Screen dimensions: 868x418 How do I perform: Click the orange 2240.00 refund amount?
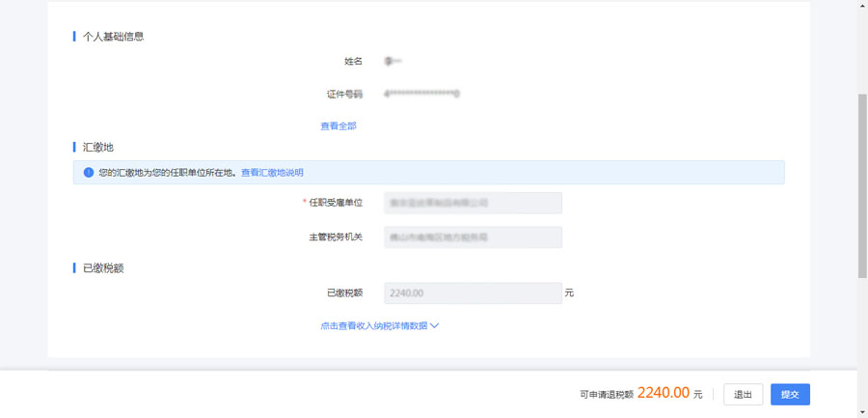(x=663, y=393)
